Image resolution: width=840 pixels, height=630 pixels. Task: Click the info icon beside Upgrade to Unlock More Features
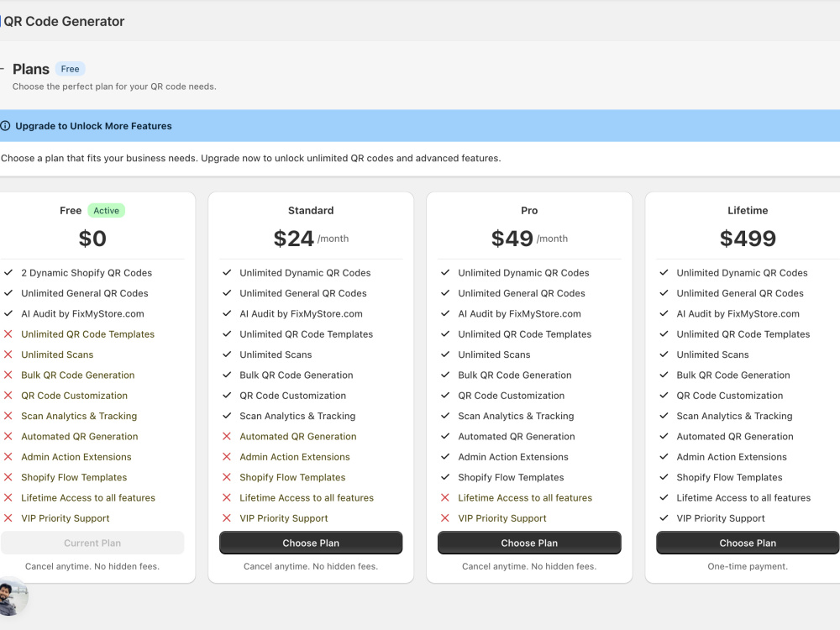(5, 126)
